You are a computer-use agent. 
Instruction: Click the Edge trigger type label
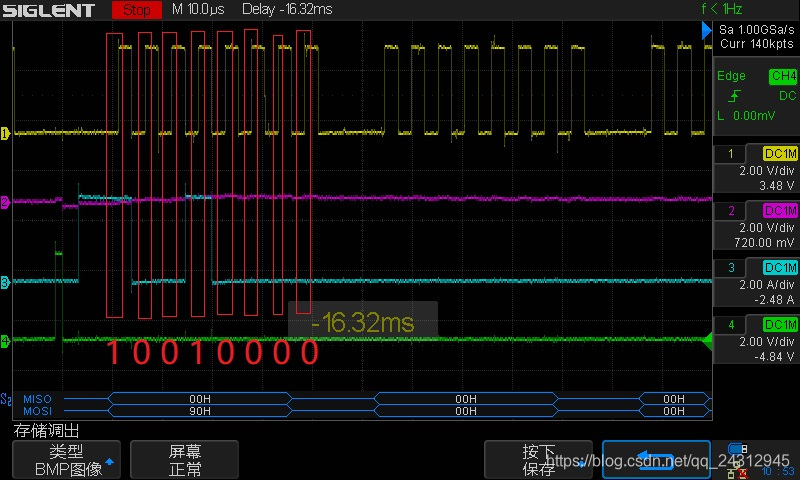coord(731,76)
